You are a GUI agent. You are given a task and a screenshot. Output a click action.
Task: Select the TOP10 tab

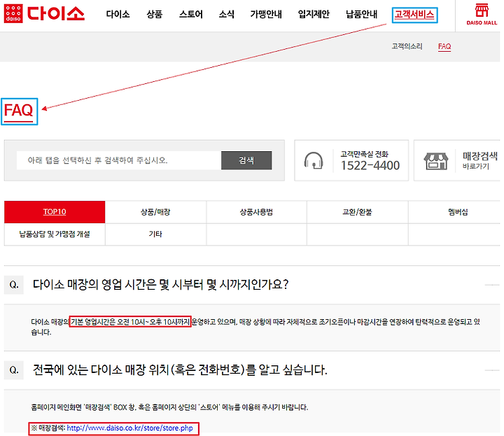click(x=55, y=212)
